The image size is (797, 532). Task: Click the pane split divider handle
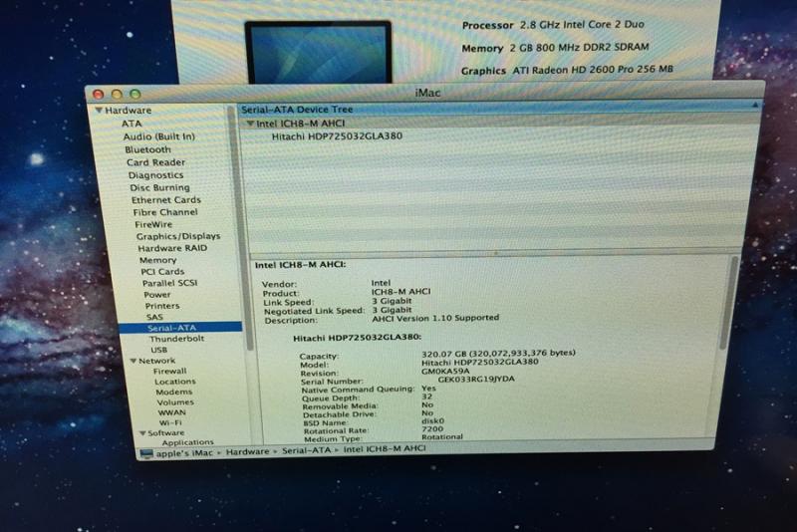pos(495,251)
